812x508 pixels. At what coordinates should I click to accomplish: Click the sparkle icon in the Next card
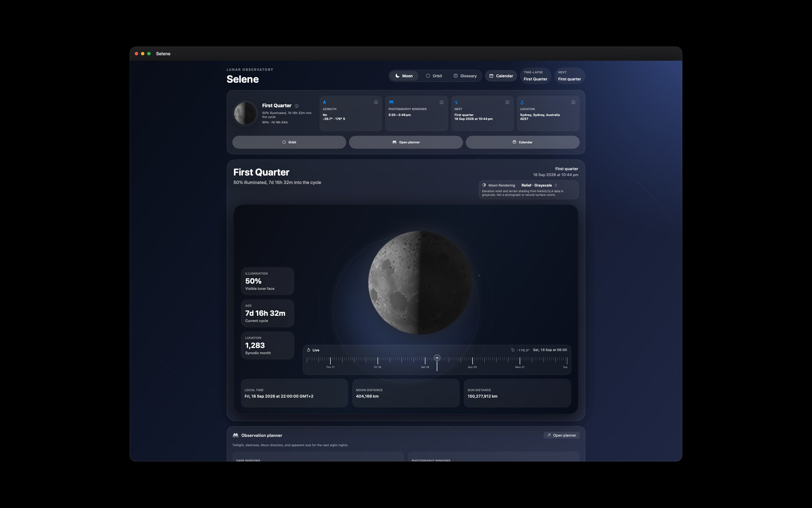pyautogui.click(x=456, y=102)
